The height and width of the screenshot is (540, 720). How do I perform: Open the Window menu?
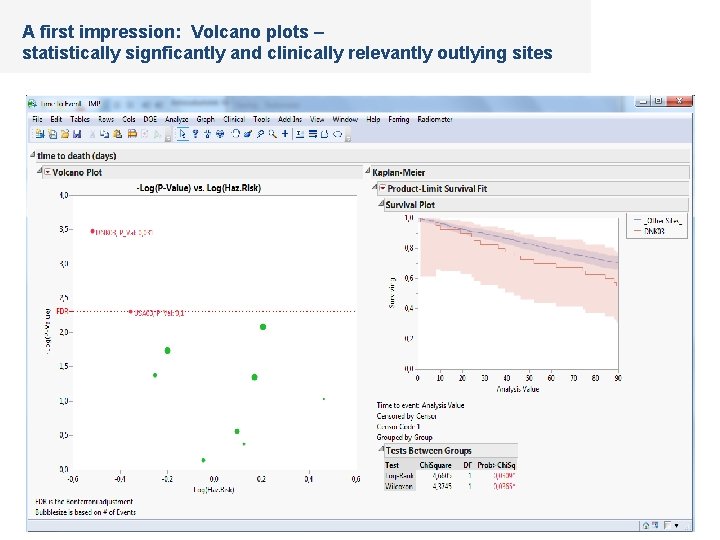pos(345,119)
